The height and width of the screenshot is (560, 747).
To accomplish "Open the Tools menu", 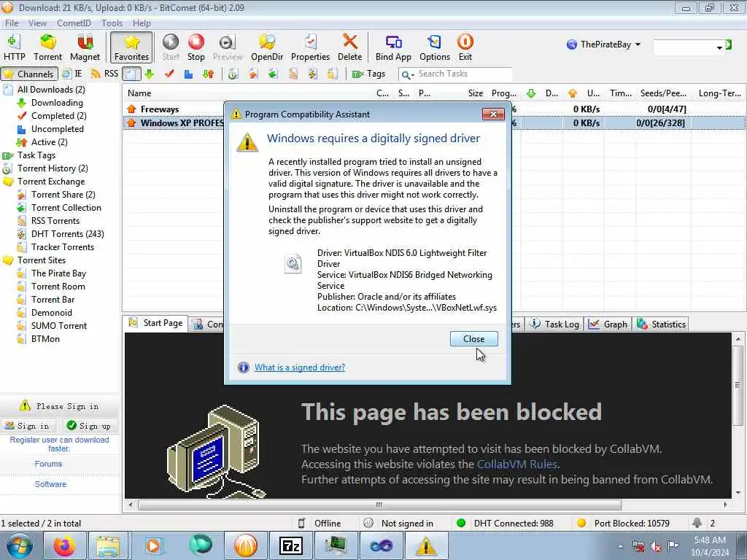I will coord(112,23).
